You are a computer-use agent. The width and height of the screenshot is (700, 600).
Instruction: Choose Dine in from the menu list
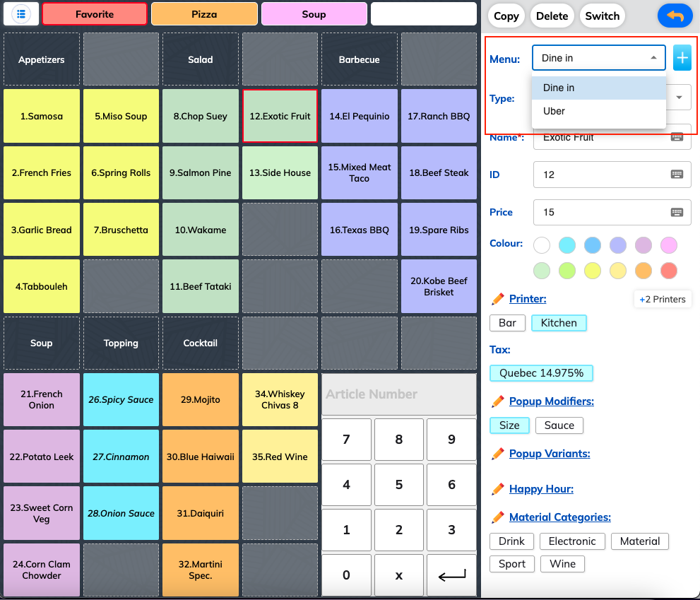[599, 88]
